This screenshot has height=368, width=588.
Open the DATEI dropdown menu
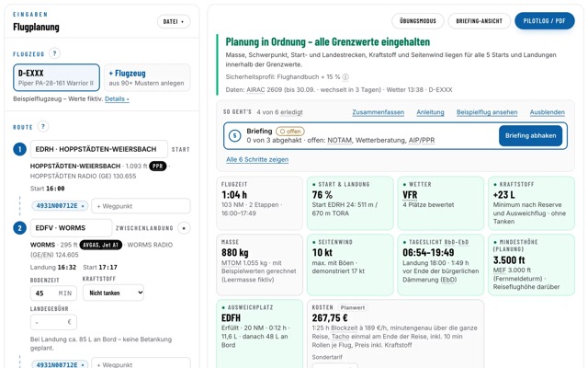[x=174, y=21]
